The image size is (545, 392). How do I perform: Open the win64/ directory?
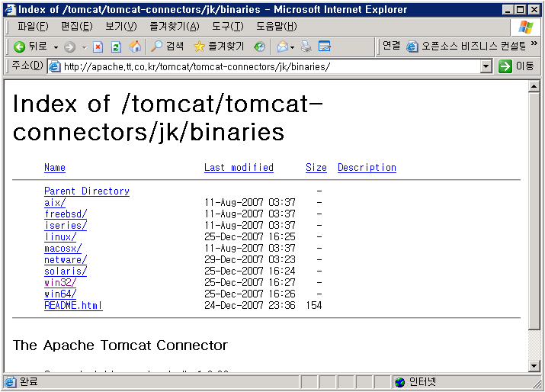[60, 294]
